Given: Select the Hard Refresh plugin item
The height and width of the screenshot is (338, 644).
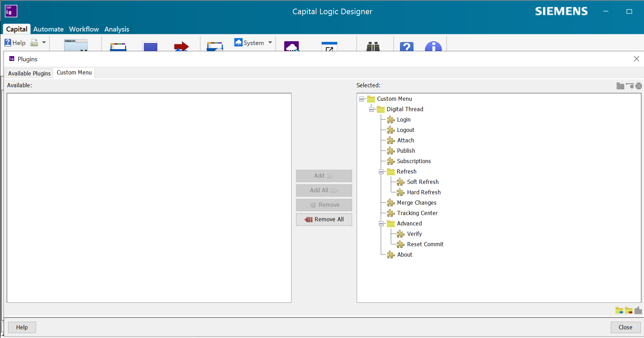Looking at the screenshot, I should [424, 192].
